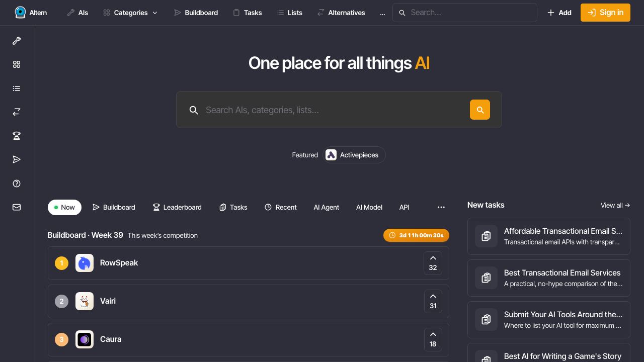Open Tasks in the top navigation
This screenshot has height=362, width=644.
coord(248,13)
